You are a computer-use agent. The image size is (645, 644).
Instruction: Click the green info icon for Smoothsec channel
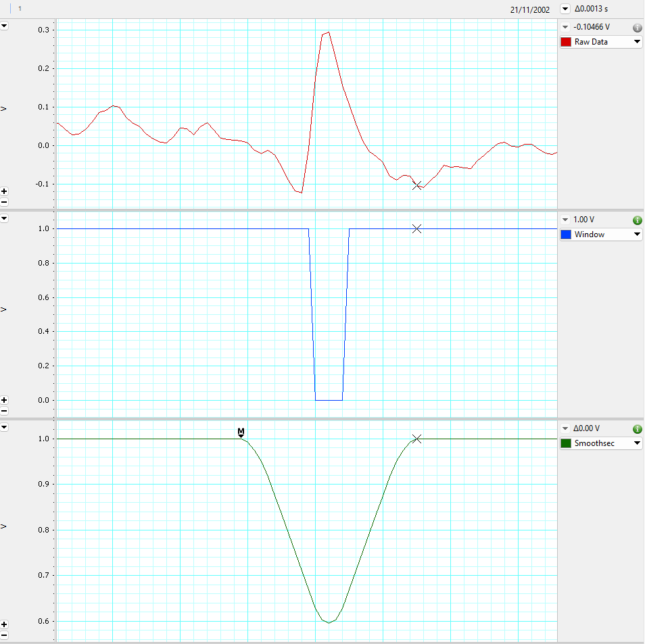[637, 429]
